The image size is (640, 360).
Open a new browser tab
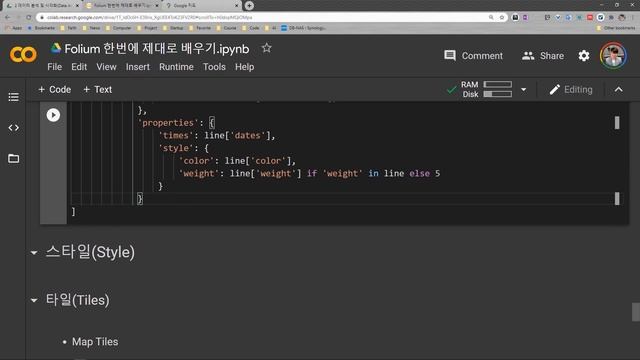click(249, 5)
